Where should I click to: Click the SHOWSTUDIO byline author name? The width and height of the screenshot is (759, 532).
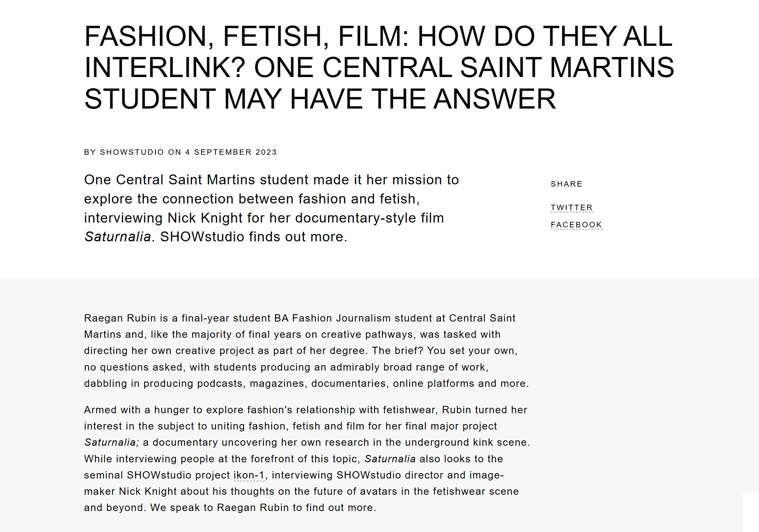132,152
